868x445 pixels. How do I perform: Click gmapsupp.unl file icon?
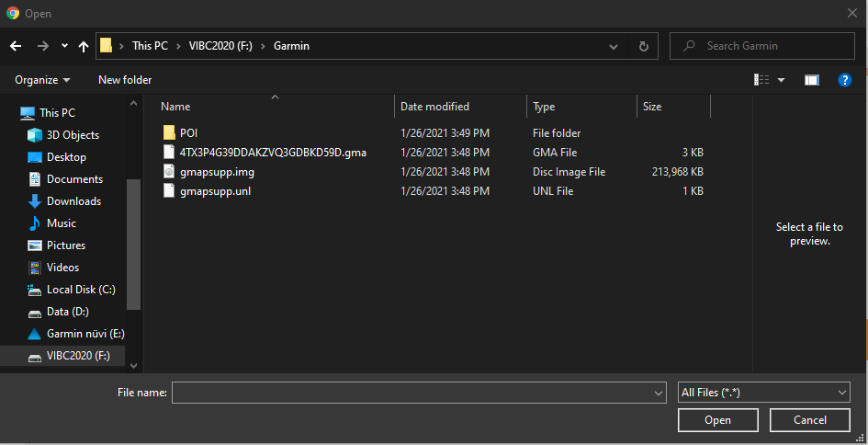pos(169,191)
